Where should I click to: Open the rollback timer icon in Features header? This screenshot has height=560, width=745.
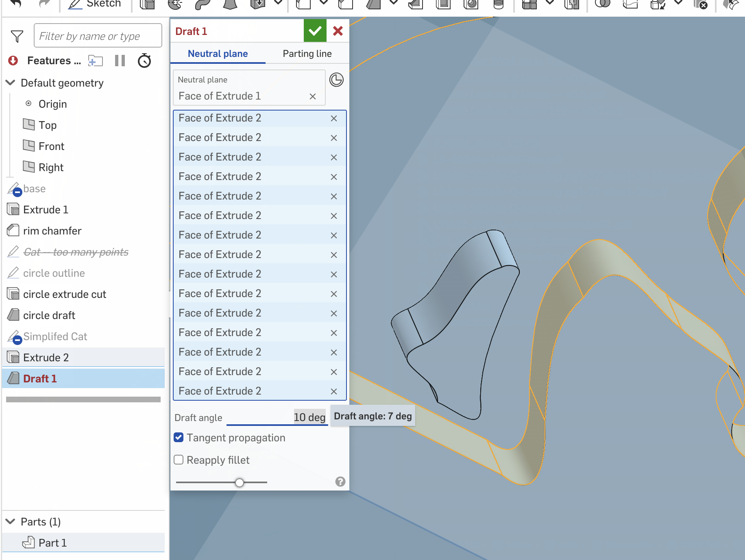click(x=144, y=61)
